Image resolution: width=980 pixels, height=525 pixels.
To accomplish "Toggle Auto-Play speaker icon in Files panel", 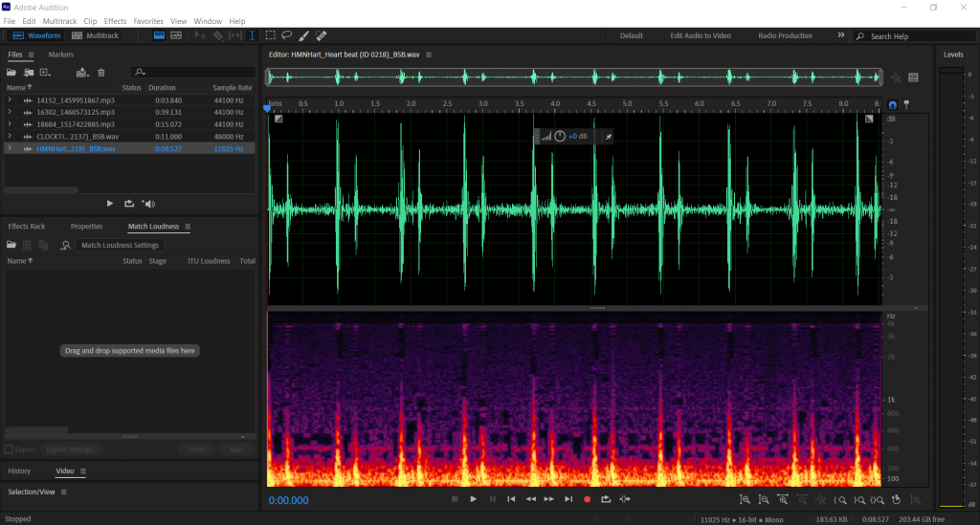I will coord(147,203).
